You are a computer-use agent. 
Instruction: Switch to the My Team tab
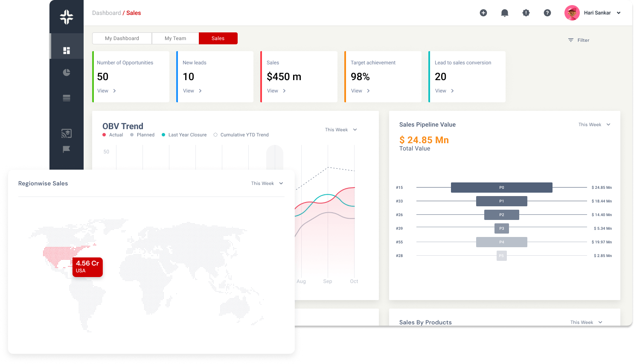coord(175,38)
